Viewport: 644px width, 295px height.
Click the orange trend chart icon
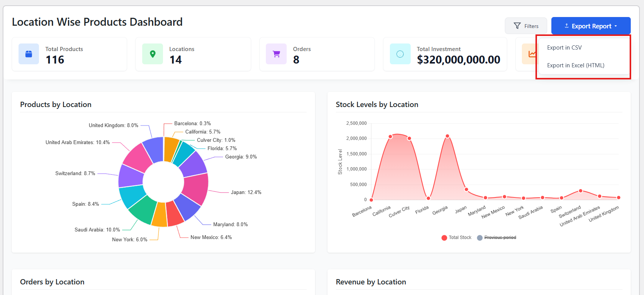[x=531, y=54]
